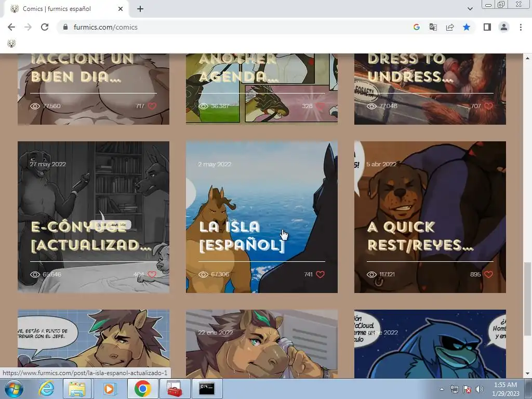
Task: Like the A Quick Rest/Reyes comic
Action: click(x=488, y=274)
